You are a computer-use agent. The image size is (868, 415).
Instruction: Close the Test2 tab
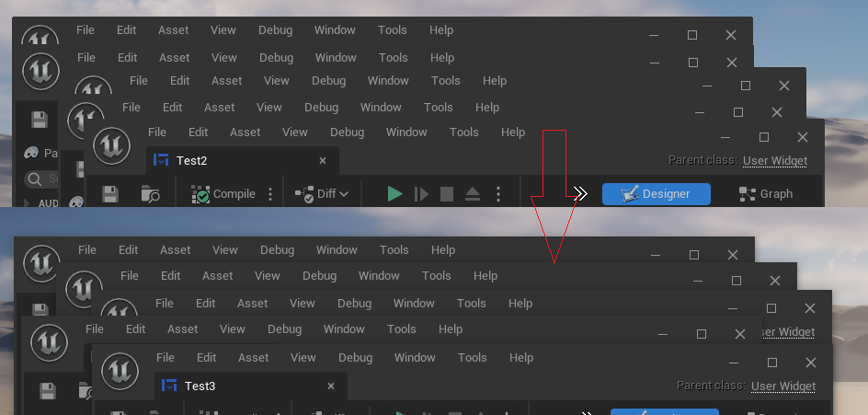[x=323, y=161]
